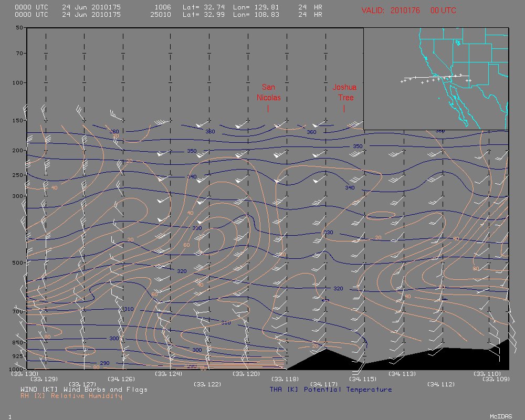525x420 pixels.
Task: Click the 25010 header value
Action: pyautogui.click(x=161, y=14)
